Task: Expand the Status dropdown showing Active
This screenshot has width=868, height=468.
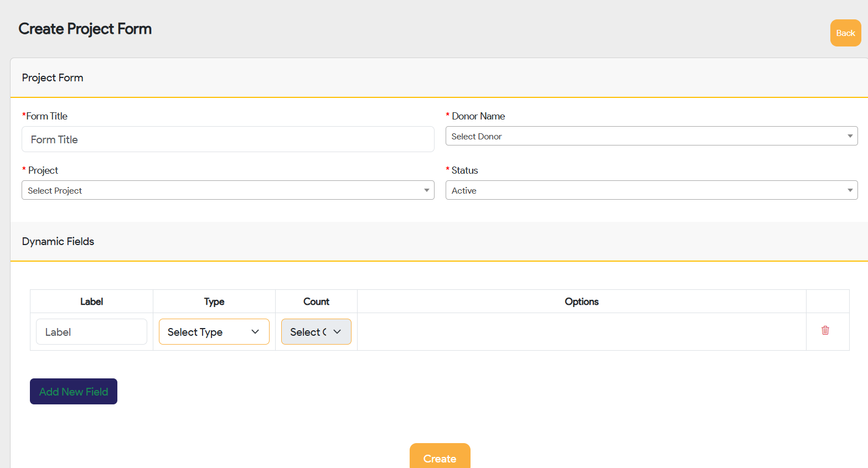Action: 651,190
